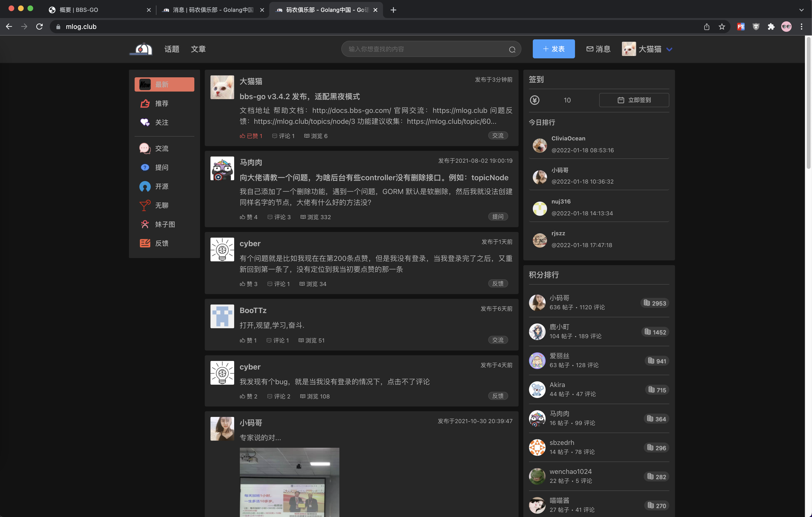Open the 开源 node icon
The height and width of the screenshot is (517, 812).
(145, 186)
